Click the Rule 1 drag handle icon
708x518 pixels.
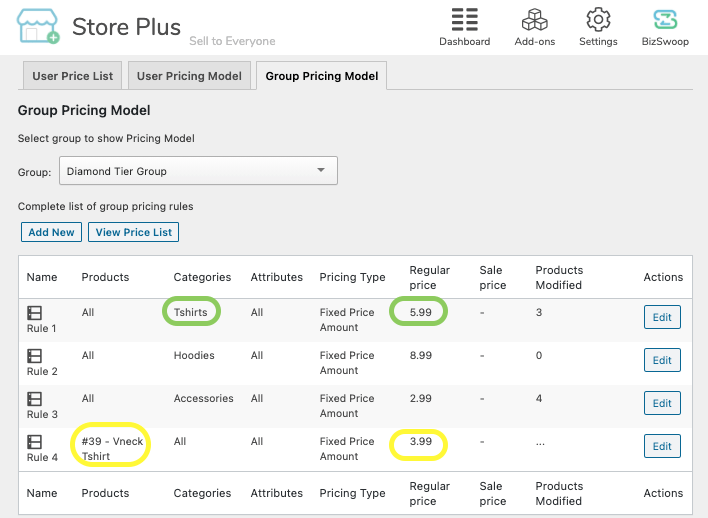34,313
